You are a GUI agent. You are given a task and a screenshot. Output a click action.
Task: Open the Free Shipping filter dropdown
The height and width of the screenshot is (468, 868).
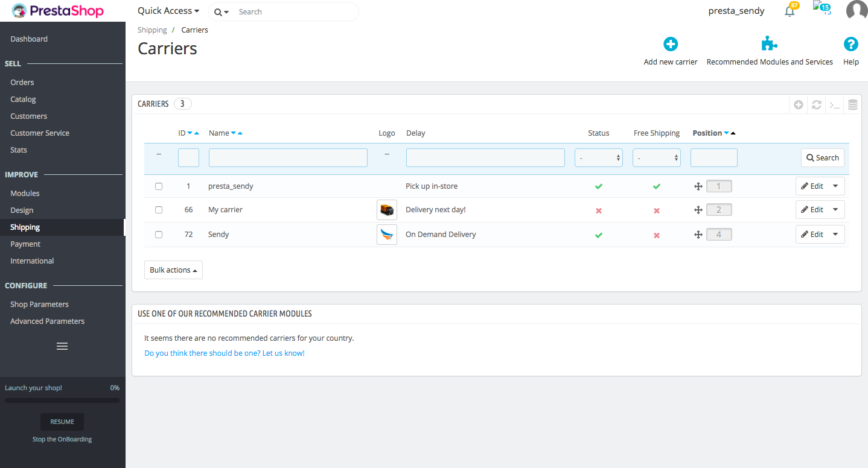coord(657,158)
